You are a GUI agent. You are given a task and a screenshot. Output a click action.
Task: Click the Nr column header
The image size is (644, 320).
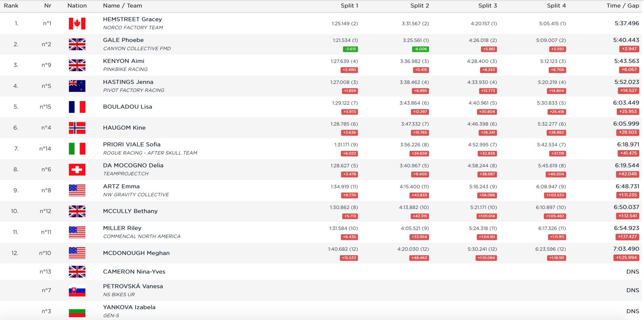pos(48,6)
